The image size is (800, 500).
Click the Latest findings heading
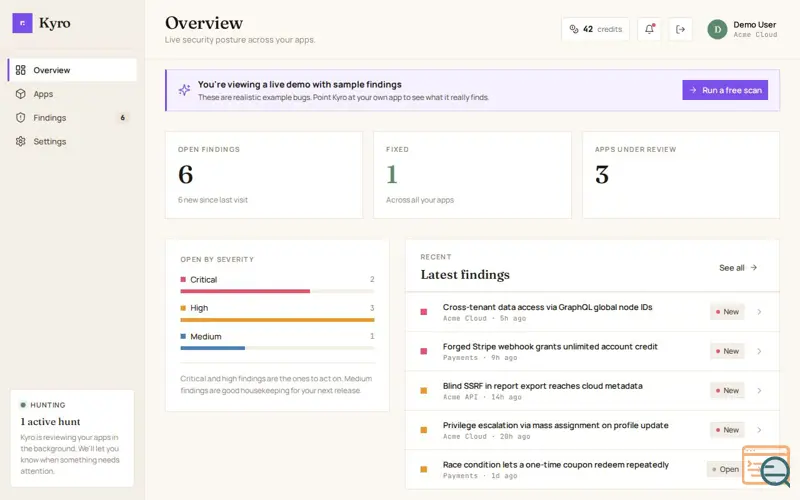(465, 274)
